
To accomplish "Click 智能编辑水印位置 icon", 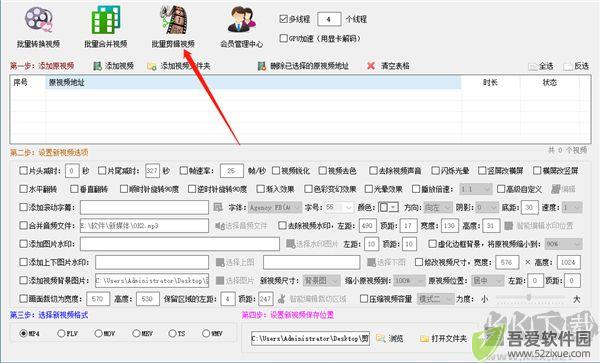I will [x=508, y=226].
